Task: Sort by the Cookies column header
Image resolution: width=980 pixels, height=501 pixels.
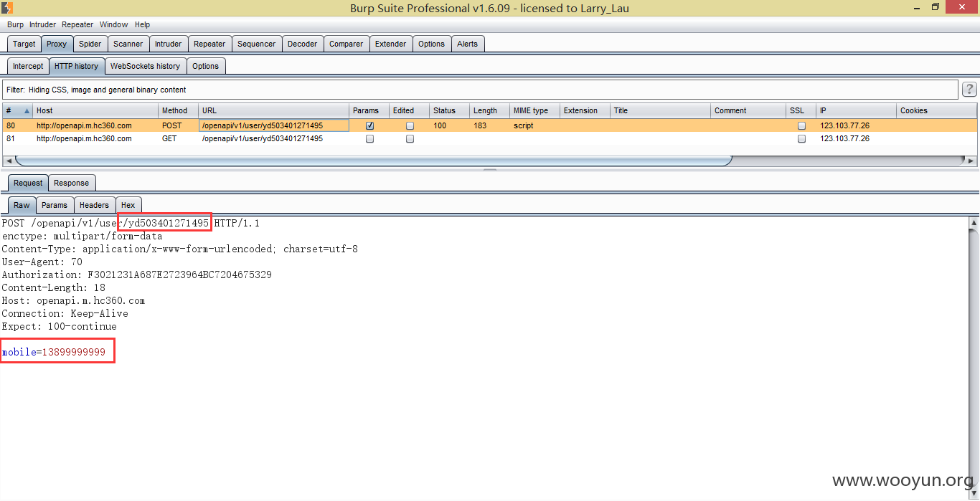Action: pos(937,110)
